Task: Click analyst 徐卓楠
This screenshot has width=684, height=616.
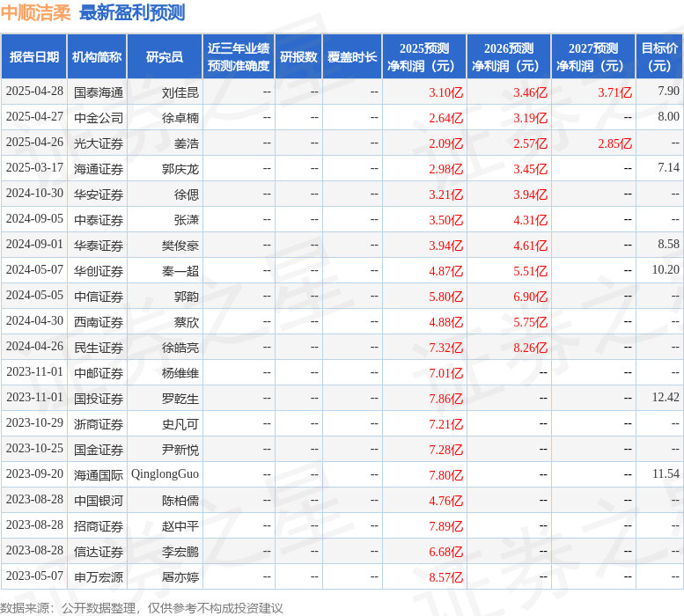Action: pos(180,118)
